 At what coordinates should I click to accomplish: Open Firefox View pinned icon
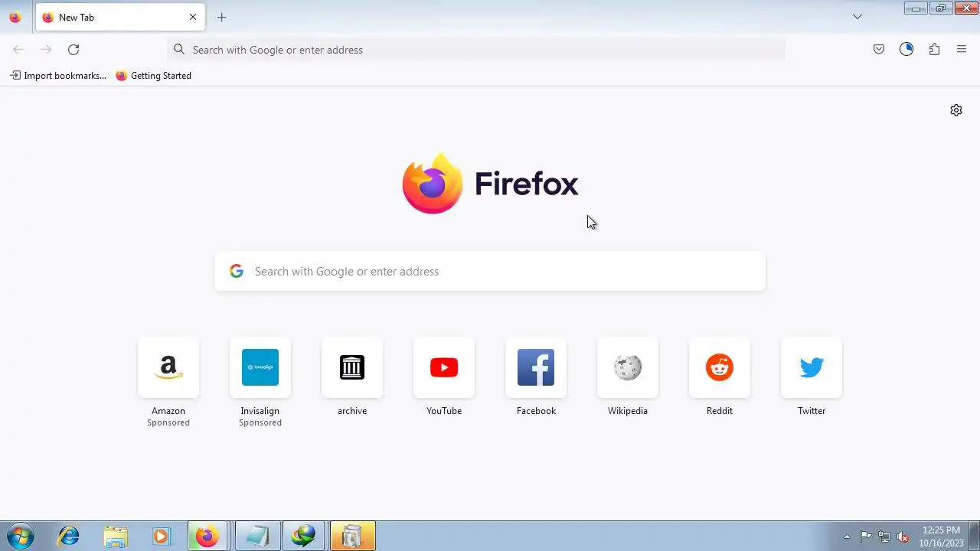pyautogui.click(x=15, y=17)
